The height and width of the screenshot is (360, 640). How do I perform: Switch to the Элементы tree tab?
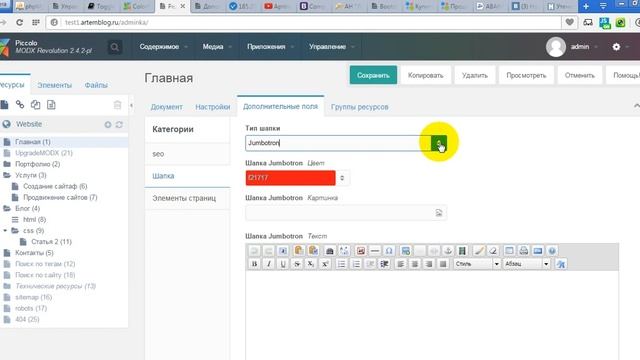click(x=55, y=85)
